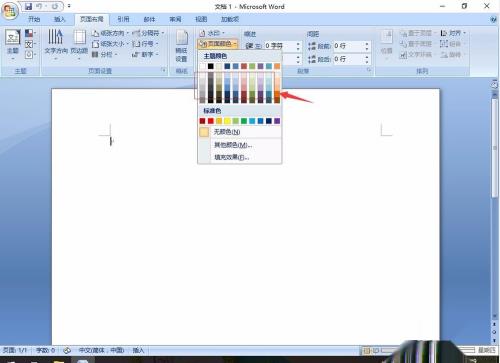The image size is (500, 363).
Task: Click the 文字方向 text direction button
Action: [56, 45]
